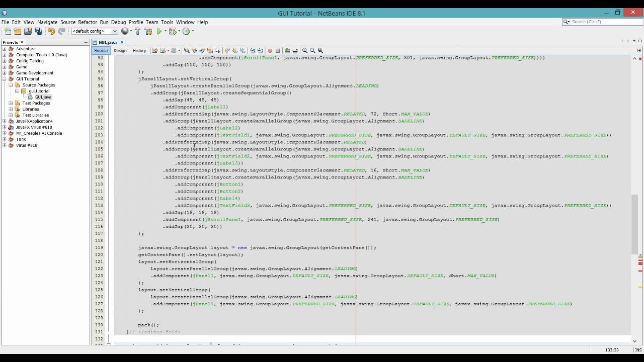Screen dimensions: 644x362
Task: Click the Uncomment lines icon
Action: click(295, 50)
